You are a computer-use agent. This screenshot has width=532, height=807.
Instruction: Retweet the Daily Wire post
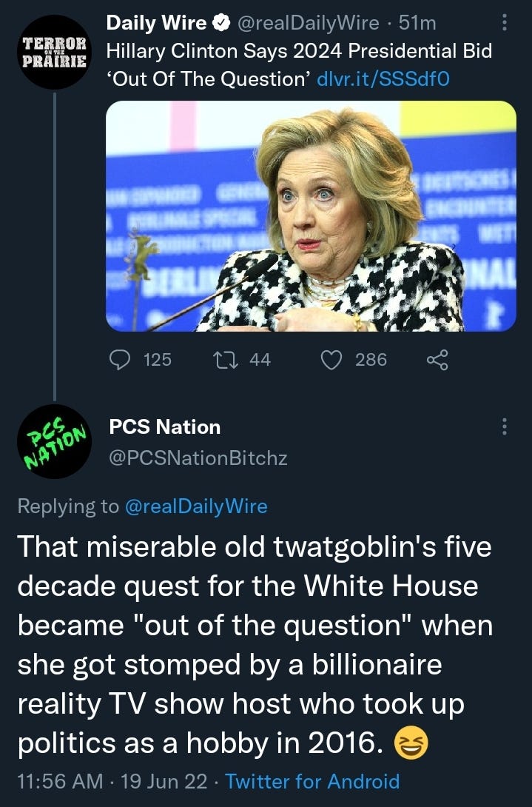click(x=226, y=360)
